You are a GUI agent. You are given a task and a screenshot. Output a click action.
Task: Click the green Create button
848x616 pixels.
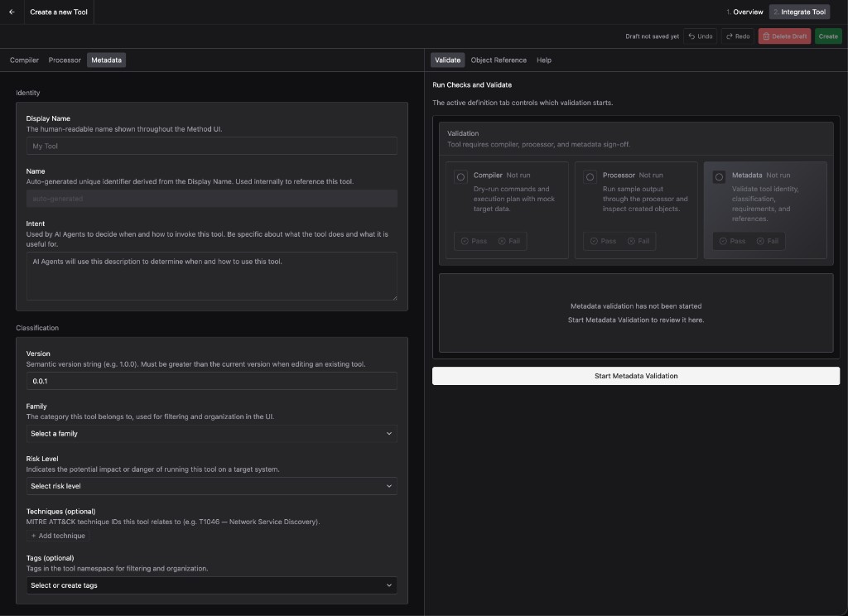pyautogui.click(x=828, y=36)
